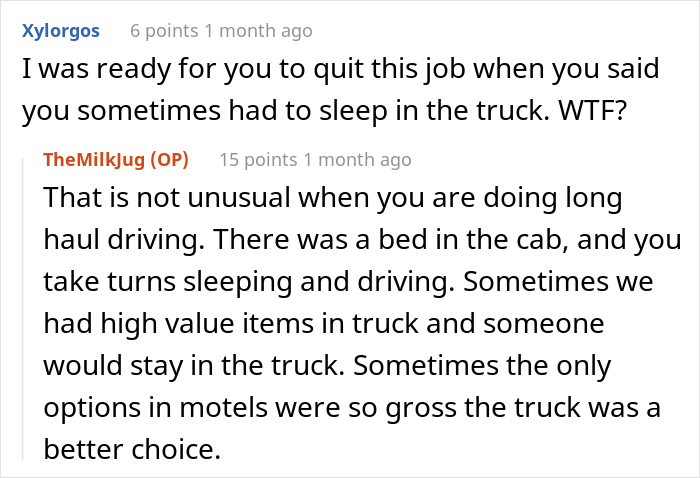Click 'would stay in the truck' text
This screenshot has width=700, height=478.
click(x=194, y=366)
